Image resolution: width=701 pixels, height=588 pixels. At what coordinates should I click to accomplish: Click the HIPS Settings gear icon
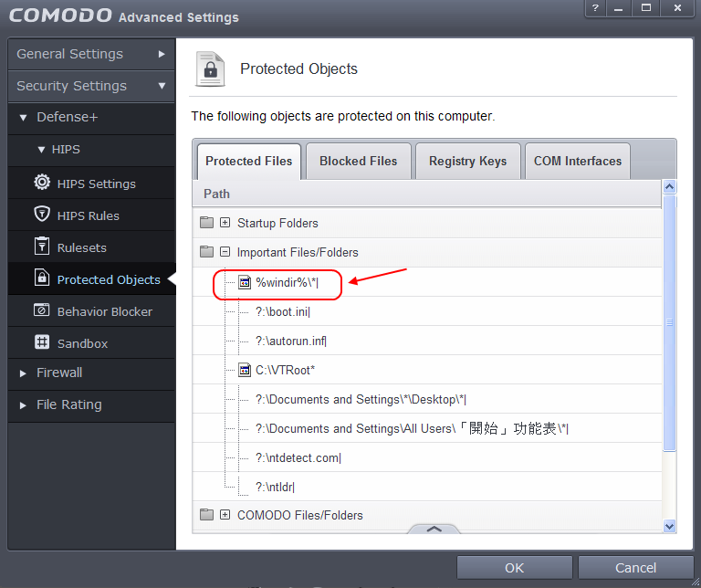pyautogui.click(x=42, y=183)
